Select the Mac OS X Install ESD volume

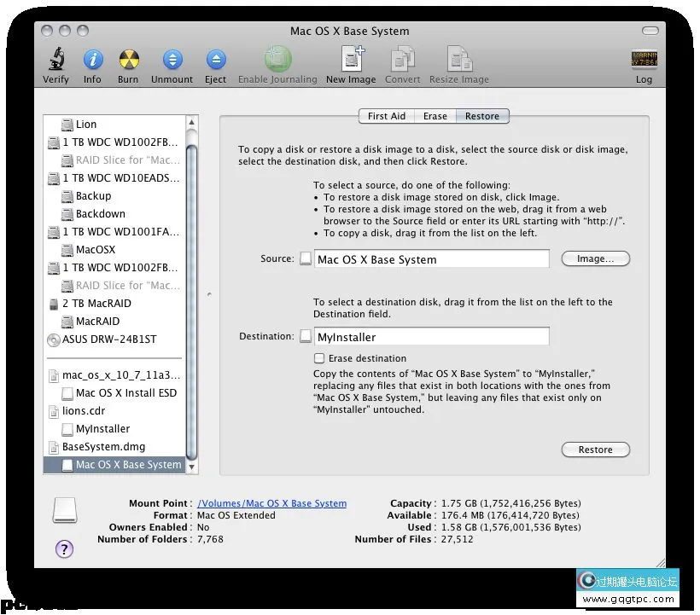126,393
